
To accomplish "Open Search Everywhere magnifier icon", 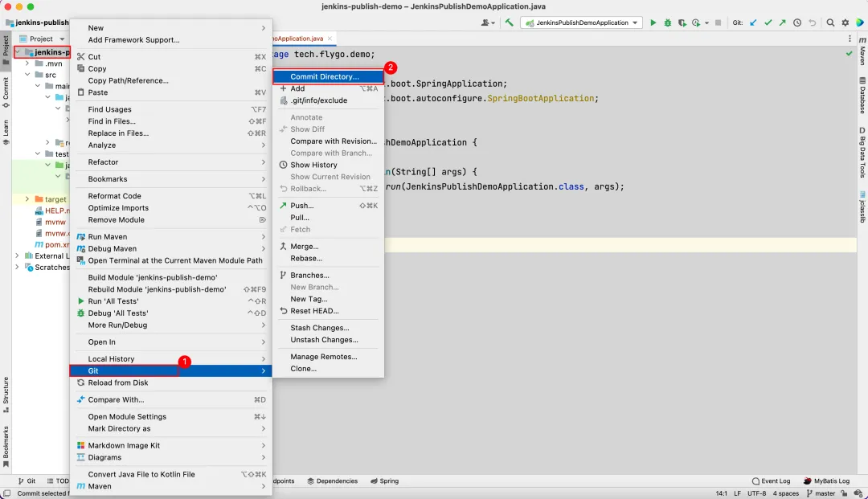I will (x=830, y=22).
